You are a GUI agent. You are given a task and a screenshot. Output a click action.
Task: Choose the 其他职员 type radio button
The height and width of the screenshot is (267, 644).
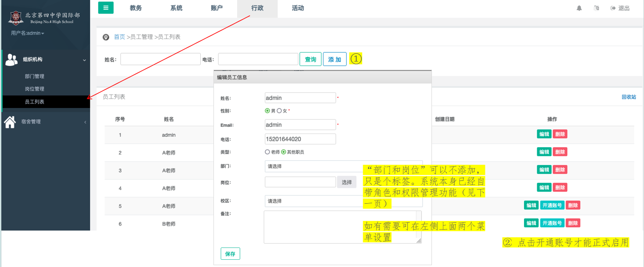click(283, 152)
